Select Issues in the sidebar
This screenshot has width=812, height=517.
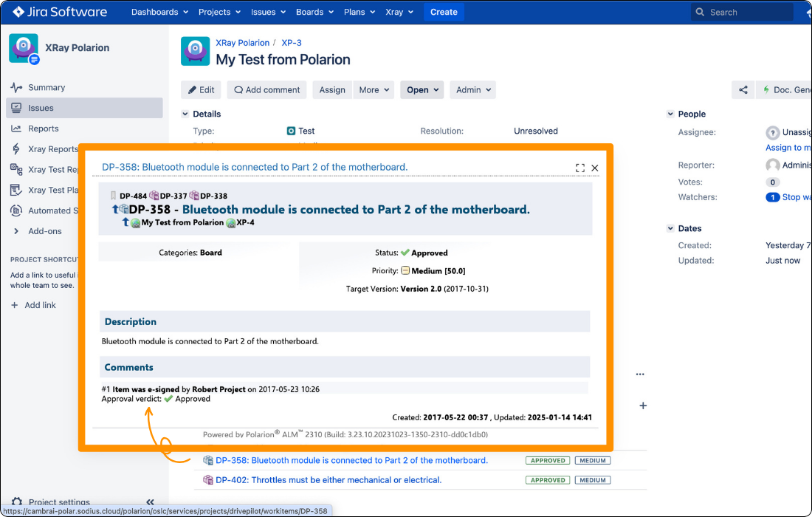tap(84, 108)
